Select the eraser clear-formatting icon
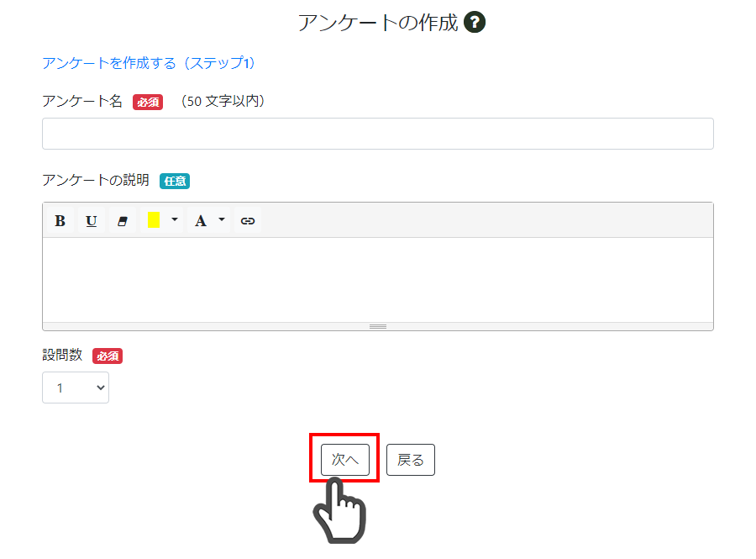The image size is (756, 559). 123,221
